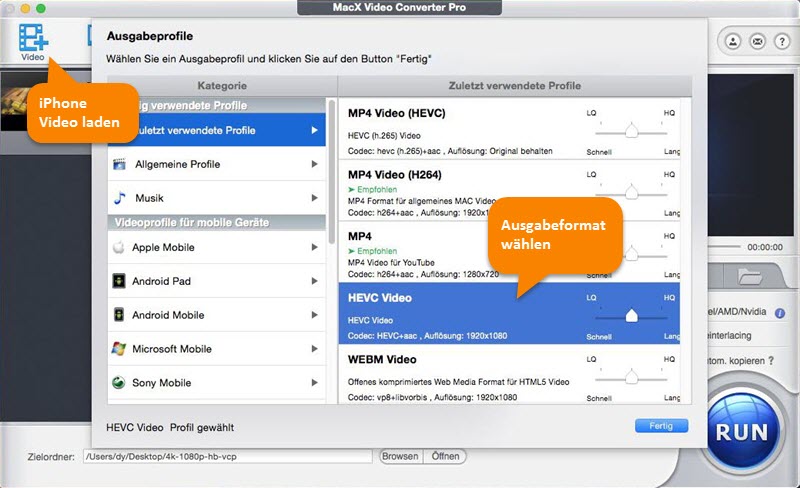Adjust quality slider for MP4 Video (H264)
Viewport: 800px width, 488px height.
(632, 192)
